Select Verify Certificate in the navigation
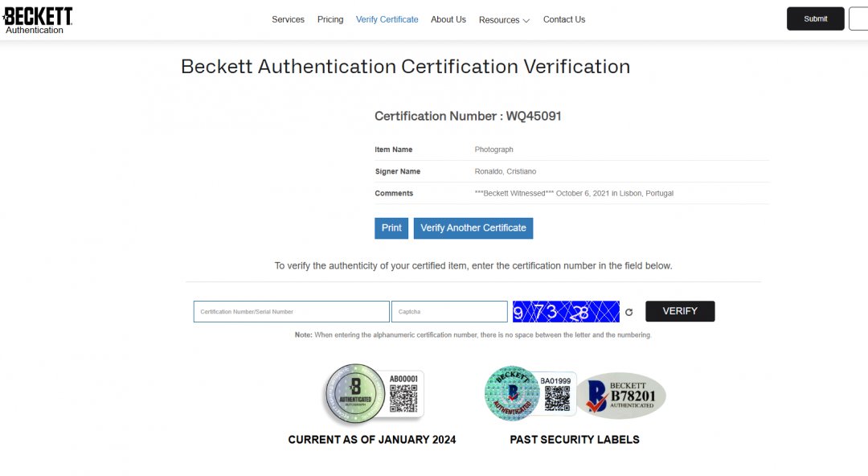Image resolution: width=868 pixels, height=476 pixels. (387, 19)
